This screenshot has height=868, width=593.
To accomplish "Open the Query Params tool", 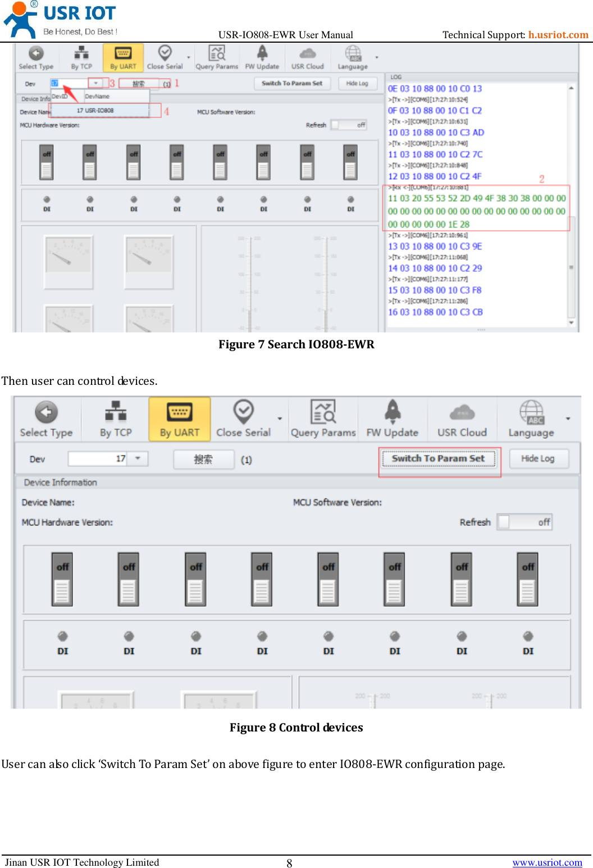I will coord(322,418).
